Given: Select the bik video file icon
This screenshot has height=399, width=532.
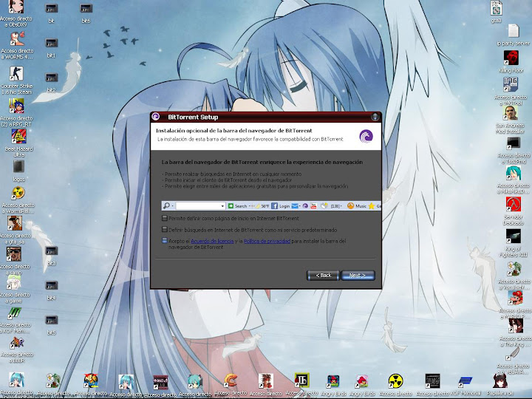Looking at the screenshot, I should pos(52,9).
